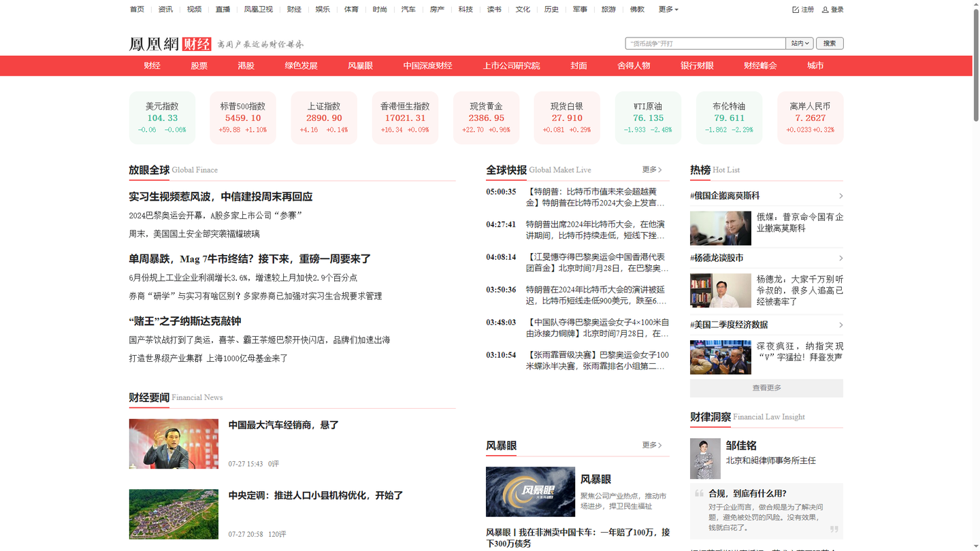This screenshot has width=980, height=551.
Task: Click the 搜索 search button
Action: coord(830,44)
